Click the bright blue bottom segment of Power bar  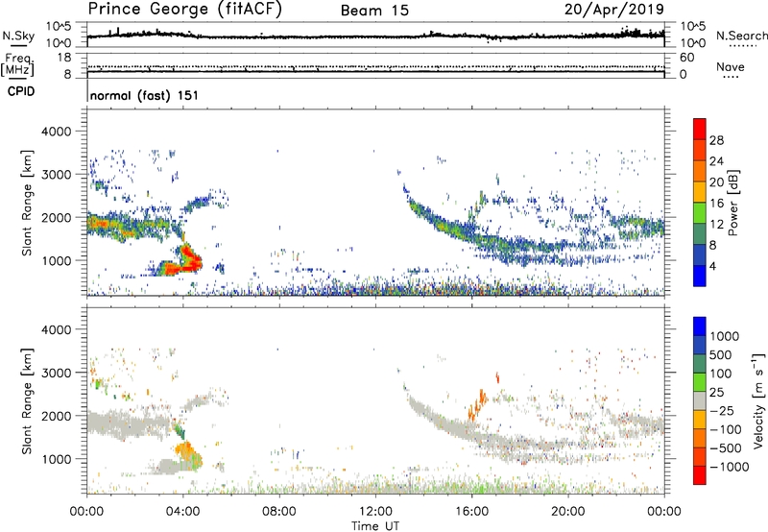tap(700, 276)
